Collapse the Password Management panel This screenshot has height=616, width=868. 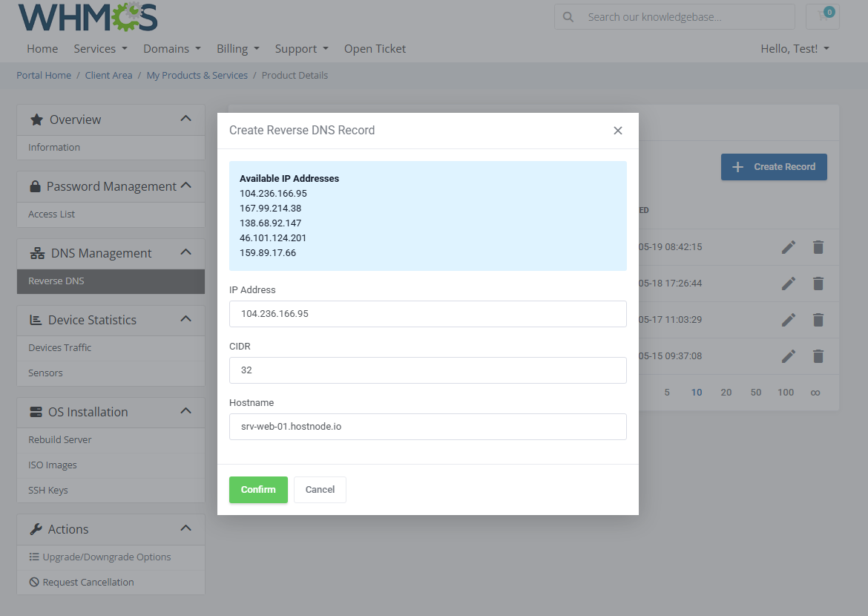(x=186, y=186)
